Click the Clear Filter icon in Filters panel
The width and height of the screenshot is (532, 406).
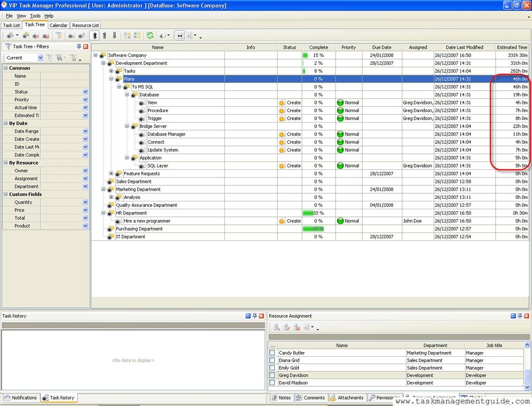(73, 58)
